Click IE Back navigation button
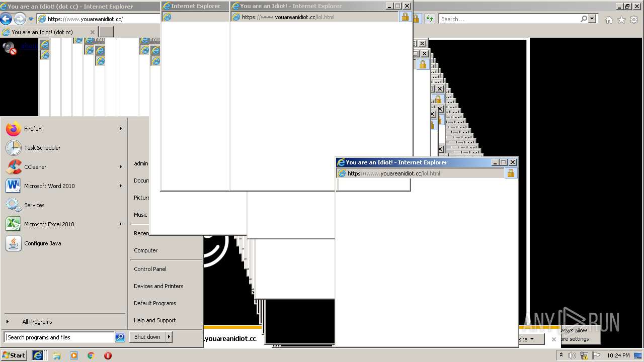The height and width of the screenshot is (362, 644). pos(6,19)
